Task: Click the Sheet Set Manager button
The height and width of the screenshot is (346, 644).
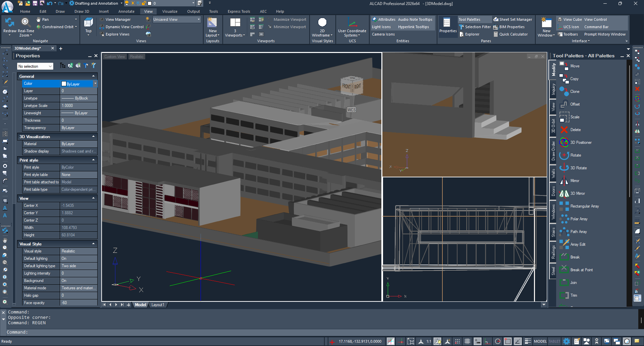Action: click(515, 19)
